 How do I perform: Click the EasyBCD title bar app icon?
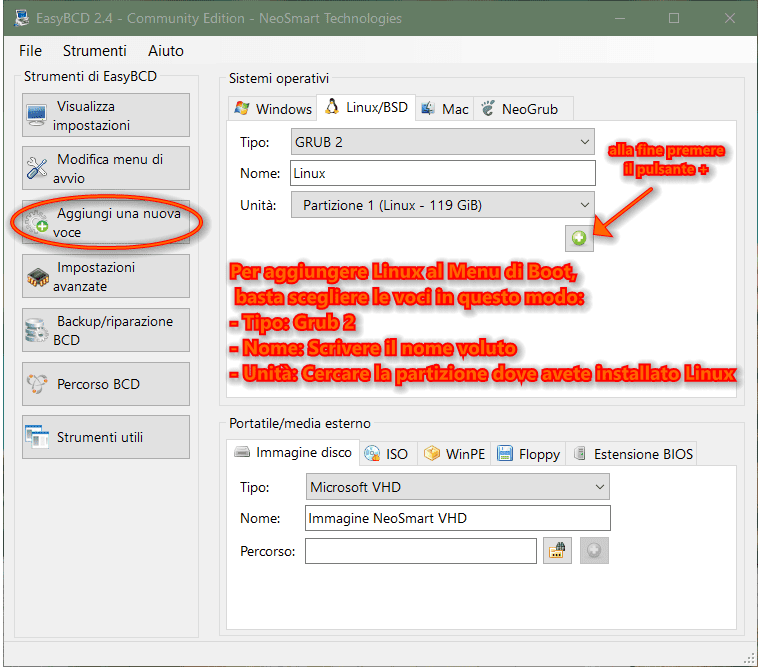(x=22, y=18)
